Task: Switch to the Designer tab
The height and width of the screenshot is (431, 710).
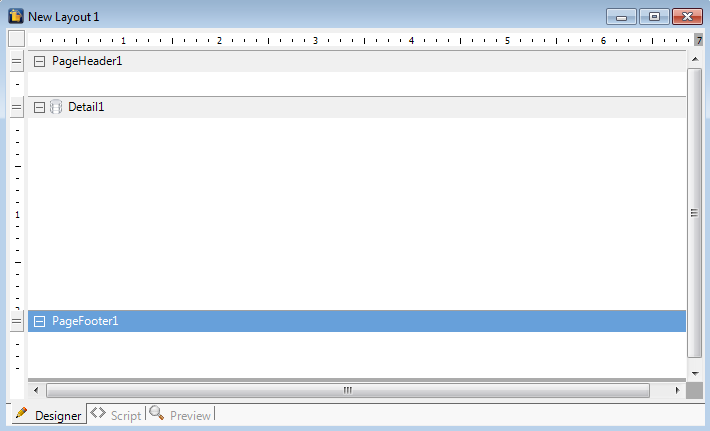Action: pos(49,414)
